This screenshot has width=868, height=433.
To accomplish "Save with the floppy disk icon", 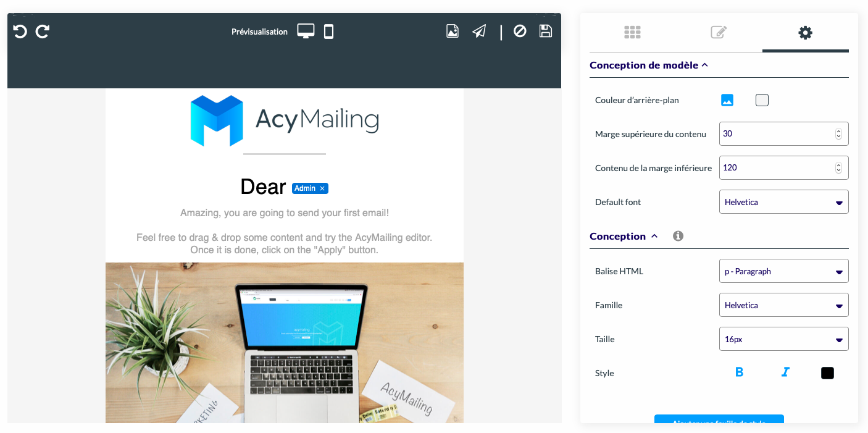I will pos(546,31).
